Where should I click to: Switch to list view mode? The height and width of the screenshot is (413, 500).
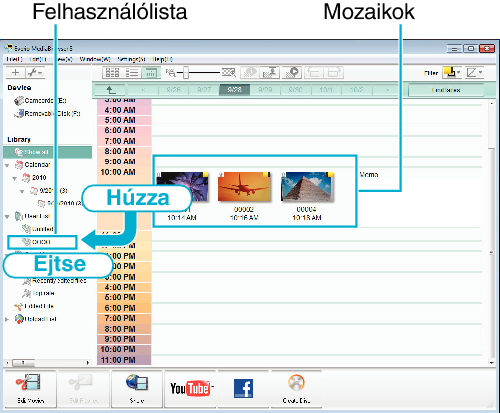[132, 73]
